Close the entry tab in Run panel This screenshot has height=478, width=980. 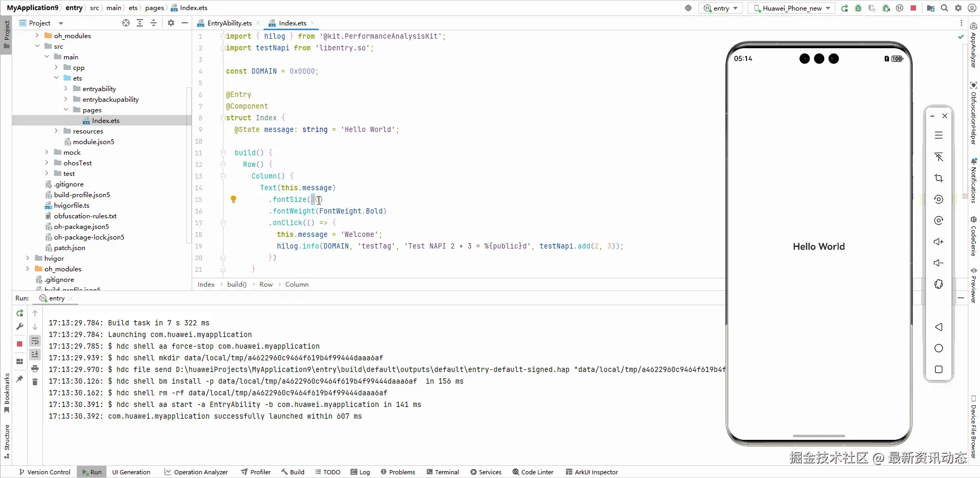[70, 298]
